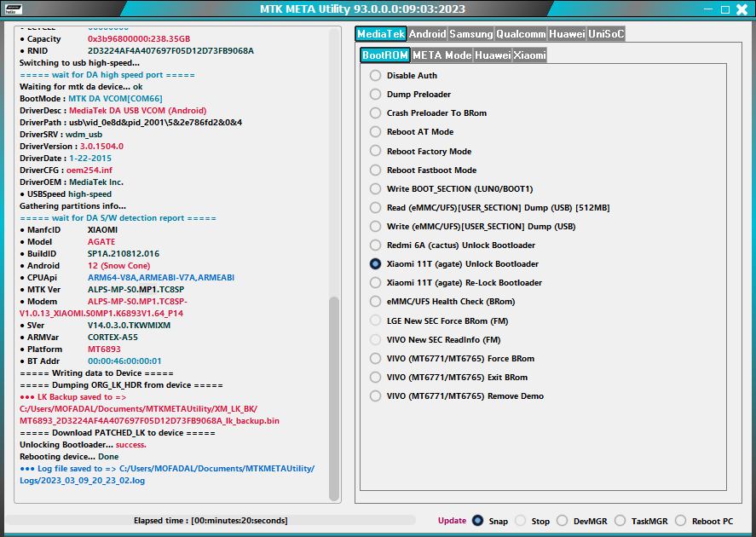Image resolution: width=756 pixels, height=537 pixels.
Task: Switch to the MediaTek top tab
Action: click(x=381, y=34)
